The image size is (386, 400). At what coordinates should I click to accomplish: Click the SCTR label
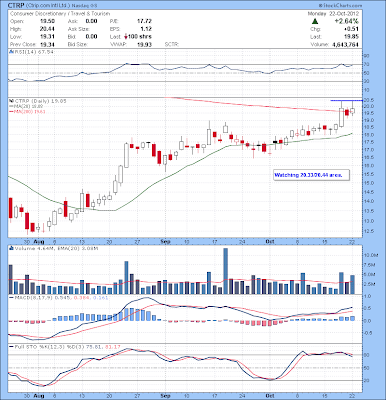172,44
